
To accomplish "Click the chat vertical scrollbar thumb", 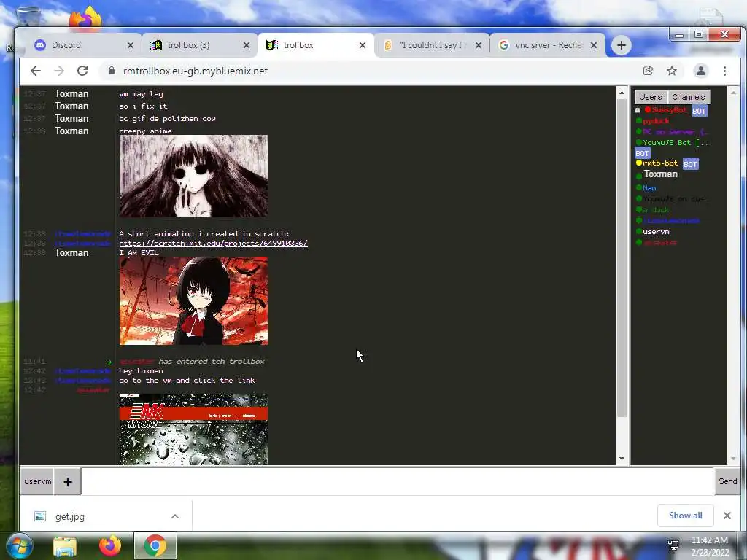I will point(622,259).
